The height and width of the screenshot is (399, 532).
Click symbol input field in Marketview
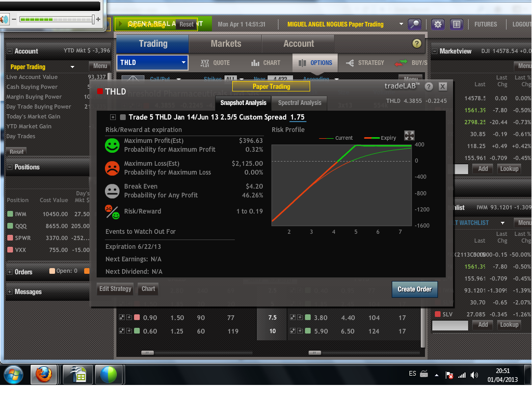(x=461, y=169)
